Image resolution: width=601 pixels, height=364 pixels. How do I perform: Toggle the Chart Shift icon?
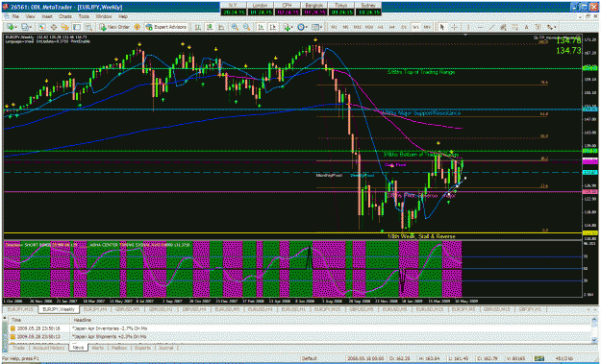point(272,27)
